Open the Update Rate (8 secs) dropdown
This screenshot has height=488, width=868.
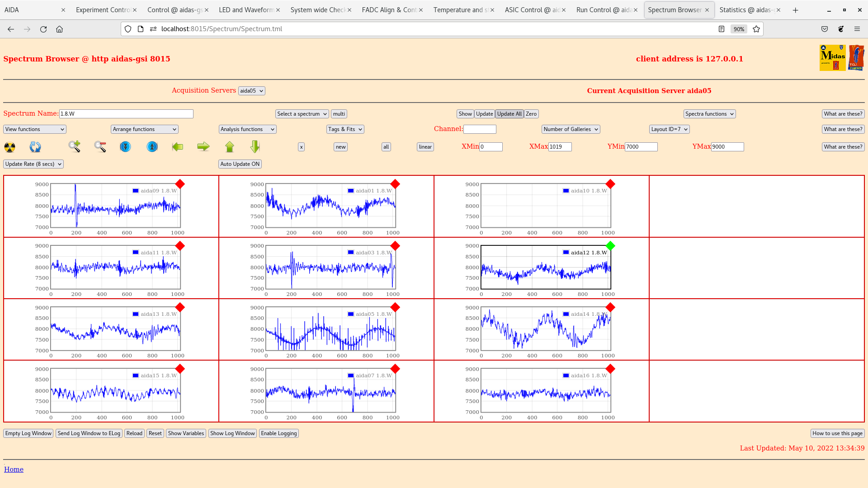coord(33,164)
